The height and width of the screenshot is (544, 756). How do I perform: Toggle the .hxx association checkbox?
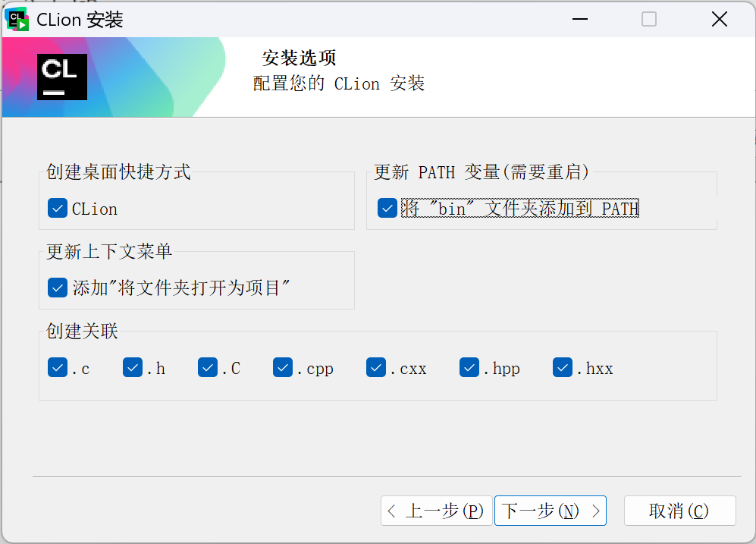[x=562, y=368]
